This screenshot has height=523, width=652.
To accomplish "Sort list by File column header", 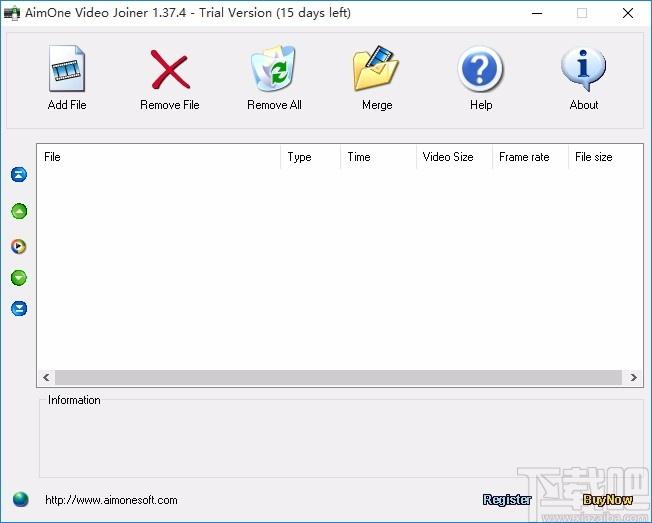I will tap(158, 157).
